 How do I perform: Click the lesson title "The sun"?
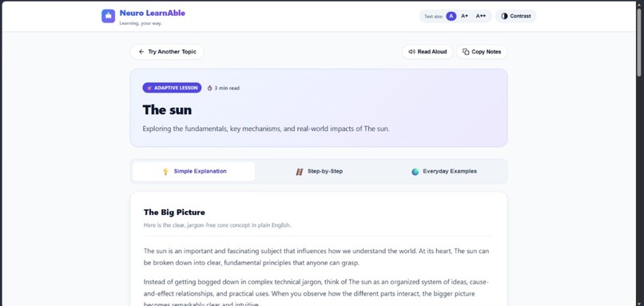tap(167, 109)
